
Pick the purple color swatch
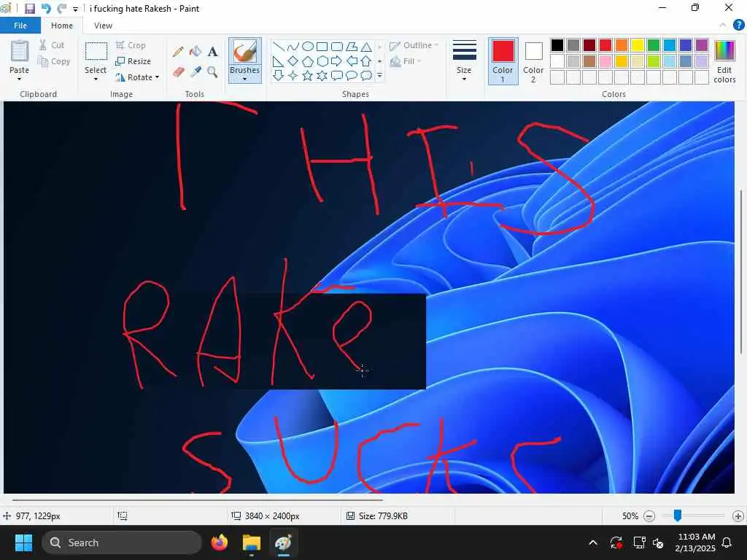tap(702, 45)
